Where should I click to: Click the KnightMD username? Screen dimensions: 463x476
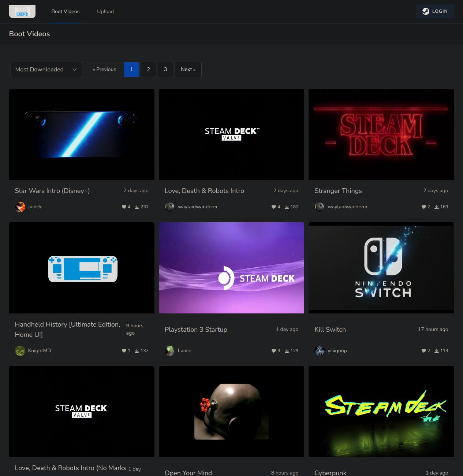[x=40, y=351]
